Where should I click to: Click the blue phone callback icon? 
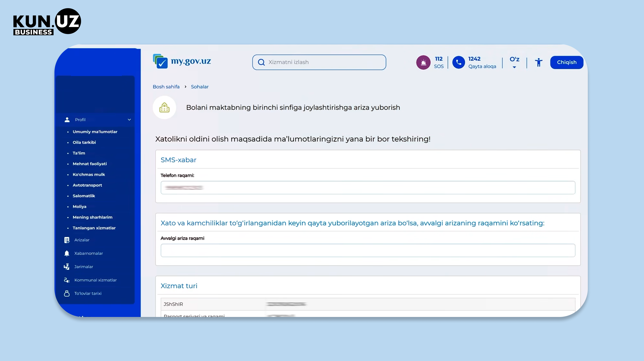[x=459, y=62]
